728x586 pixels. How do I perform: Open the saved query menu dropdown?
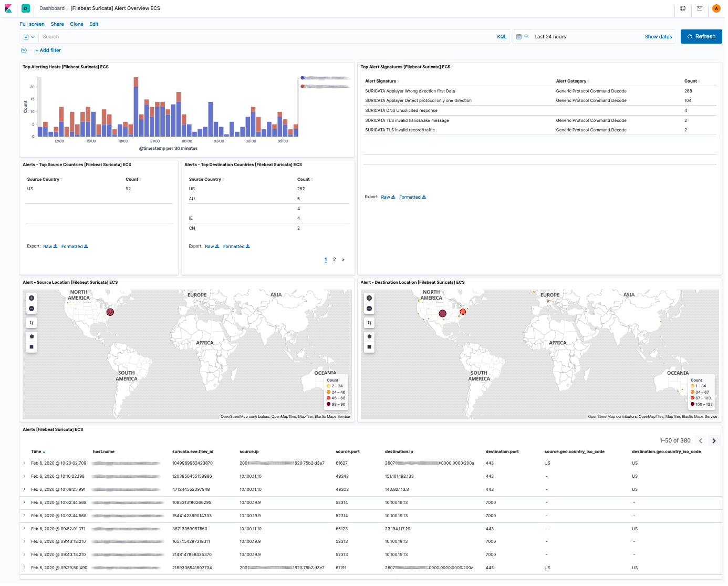[x=29, y=36]
